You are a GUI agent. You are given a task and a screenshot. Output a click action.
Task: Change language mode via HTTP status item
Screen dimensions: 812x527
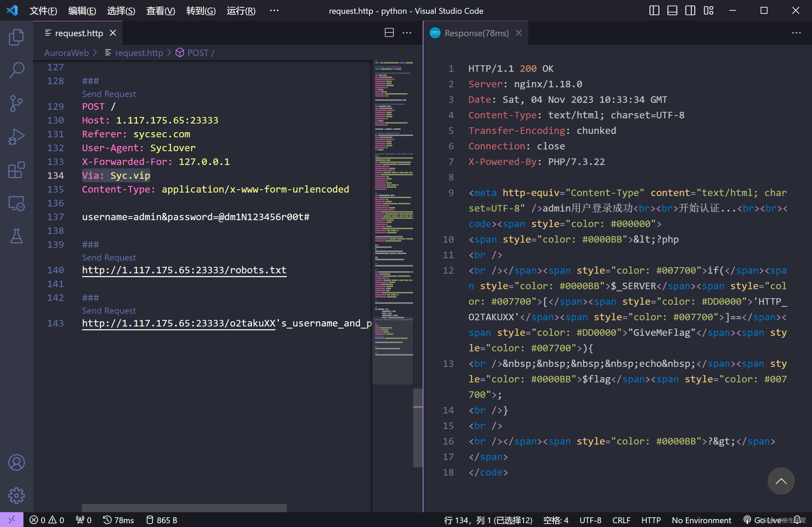pyautogui.click(x=651, y=520)
